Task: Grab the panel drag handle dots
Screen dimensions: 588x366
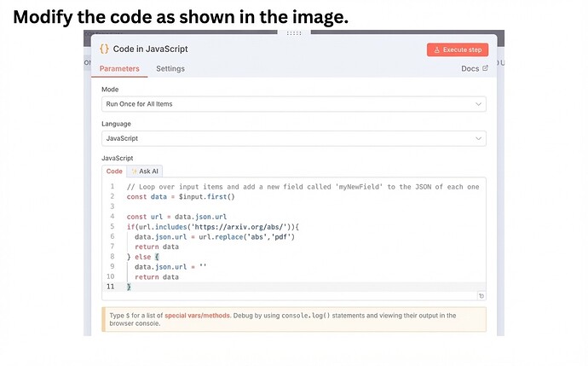Action: [x=294, y=32]
